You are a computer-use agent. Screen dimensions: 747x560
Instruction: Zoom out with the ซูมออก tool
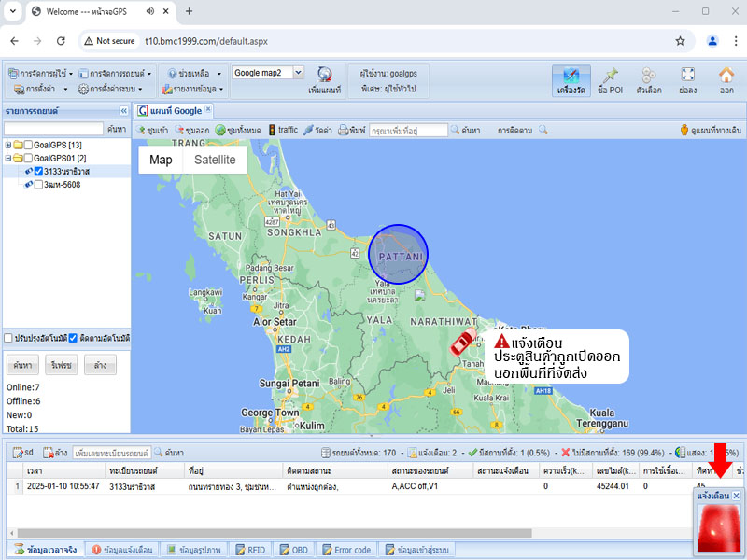tap(192, 130)
